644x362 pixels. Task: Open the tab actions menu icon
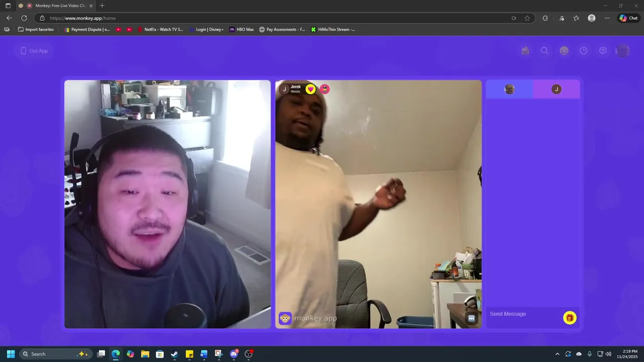pyautogui.click(x=8, y=6)
